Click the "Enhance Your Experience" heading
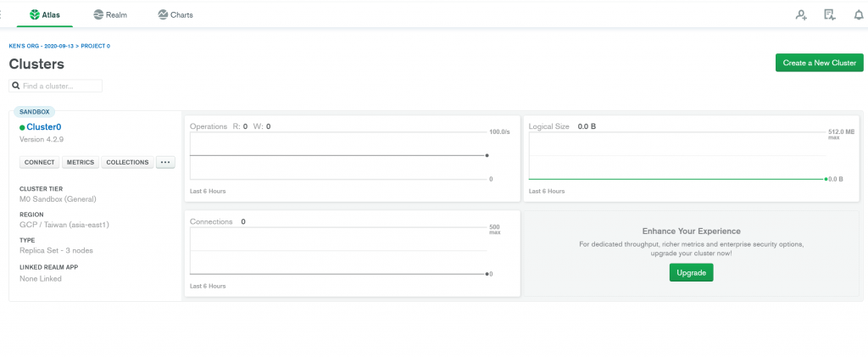Screen dimensions: 868x357 [x=692, y=231]
